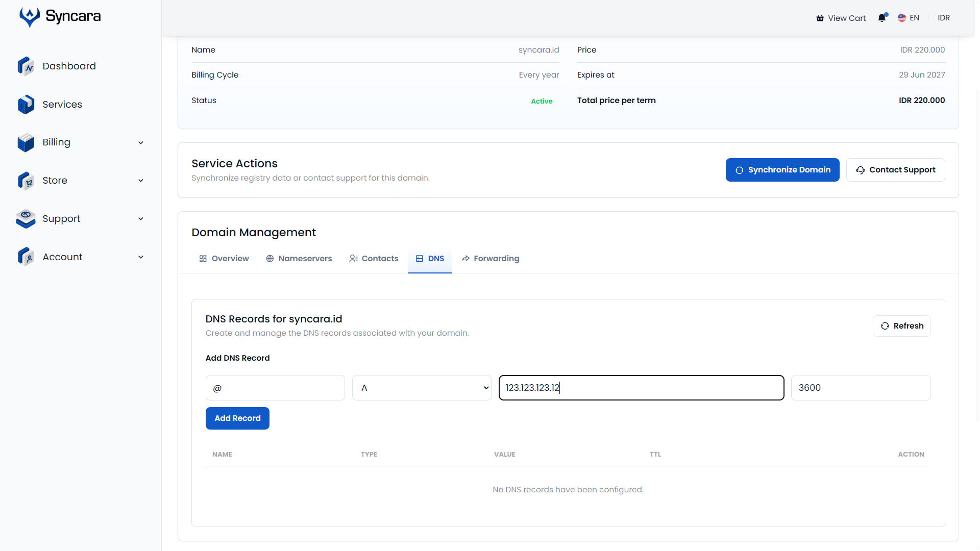980x551 pixels.
Task: Click the Overview grid icon
Action: [203, 259]
